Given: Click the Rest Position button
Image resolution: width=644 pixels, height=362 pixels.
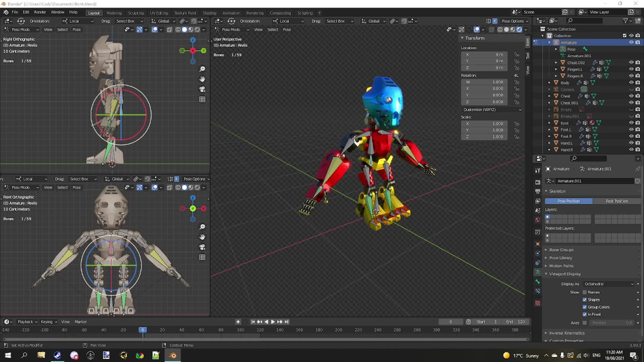Looking at the screenshot, I should pos(616,201).
